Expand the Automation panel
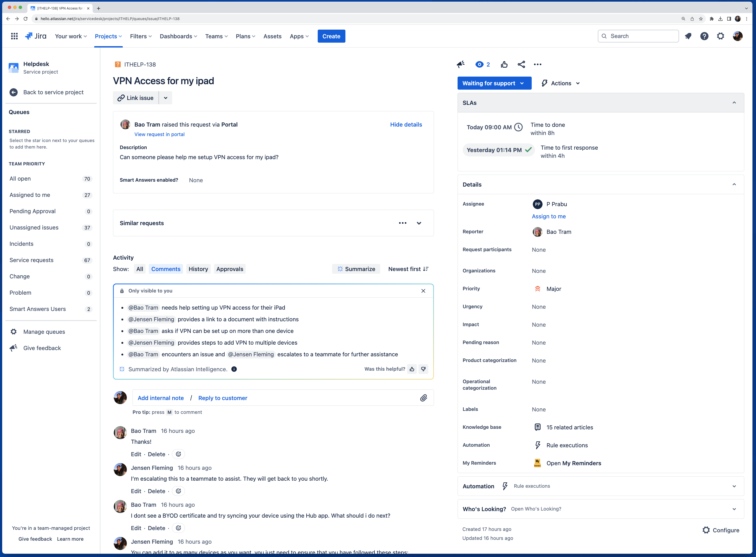756x557 pixels. click(x=734, y=486)
